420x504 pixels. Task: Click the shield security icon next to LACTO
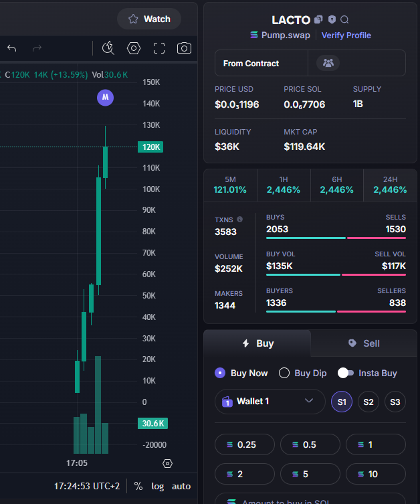332,19
